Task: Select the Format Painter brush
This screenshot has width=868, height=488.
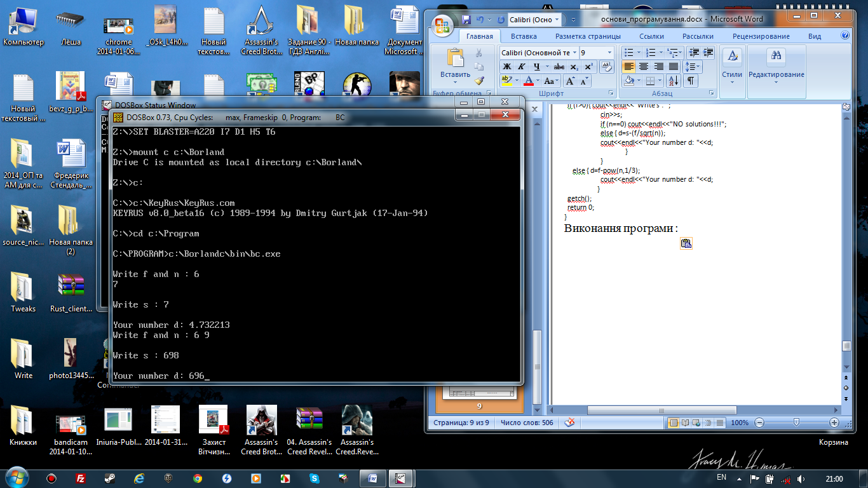Action: pyautogui.click(x=479, y=81)
